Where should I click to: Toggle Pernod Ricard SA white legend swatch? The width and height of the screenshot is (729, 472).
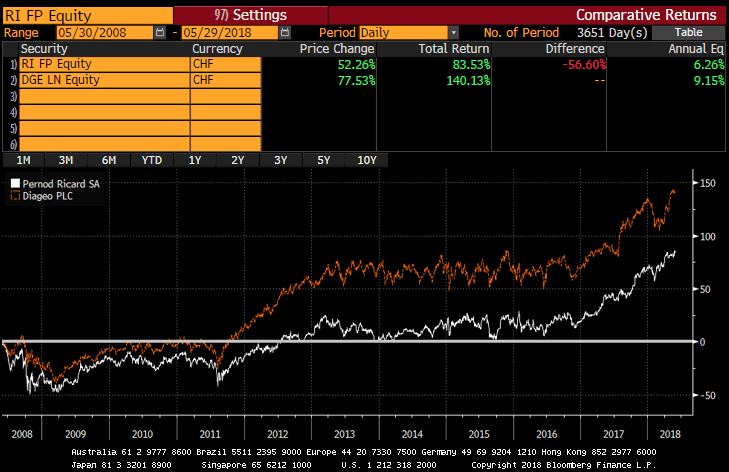[x=15, y=183]
